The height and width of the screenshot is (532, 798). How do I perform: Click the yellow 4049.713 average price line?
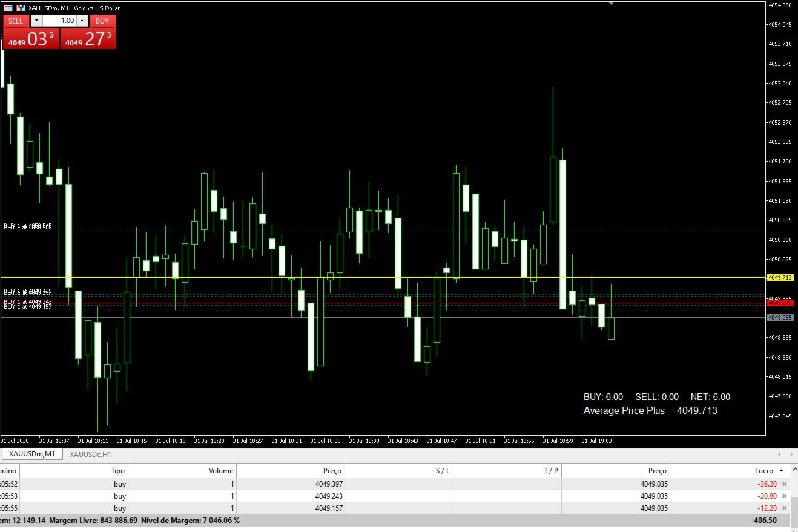(x=383, y=277)
